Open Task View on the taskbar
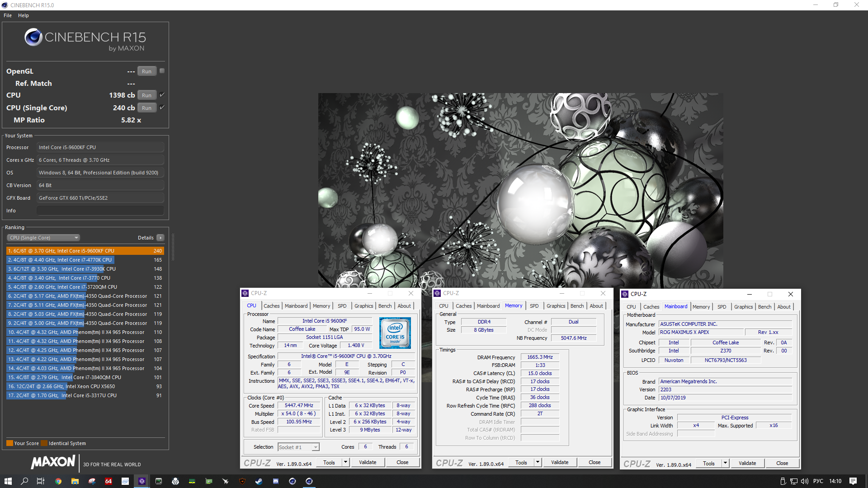This screenshot has width=868, height=488. pyautogui.click(x=41, y=481)
